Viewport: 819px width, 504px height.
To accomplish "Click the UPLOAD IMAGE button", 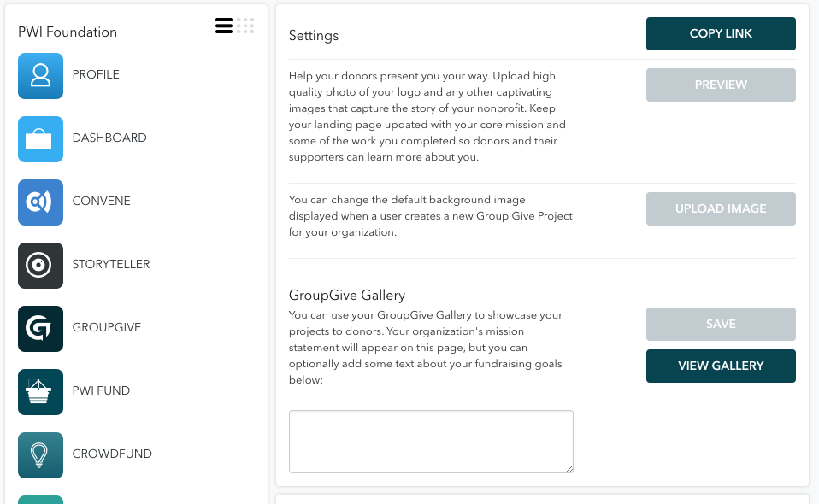I will [721, 208].
